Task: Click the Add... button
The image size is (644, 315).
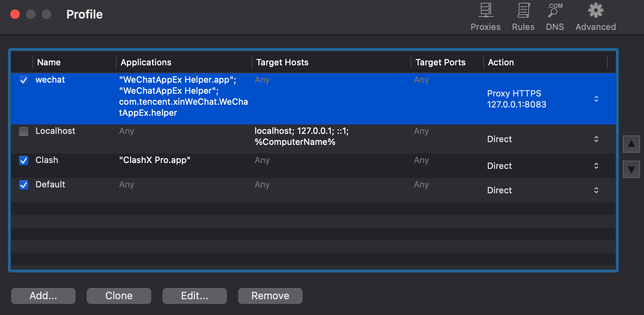Action: click(43, 296)
